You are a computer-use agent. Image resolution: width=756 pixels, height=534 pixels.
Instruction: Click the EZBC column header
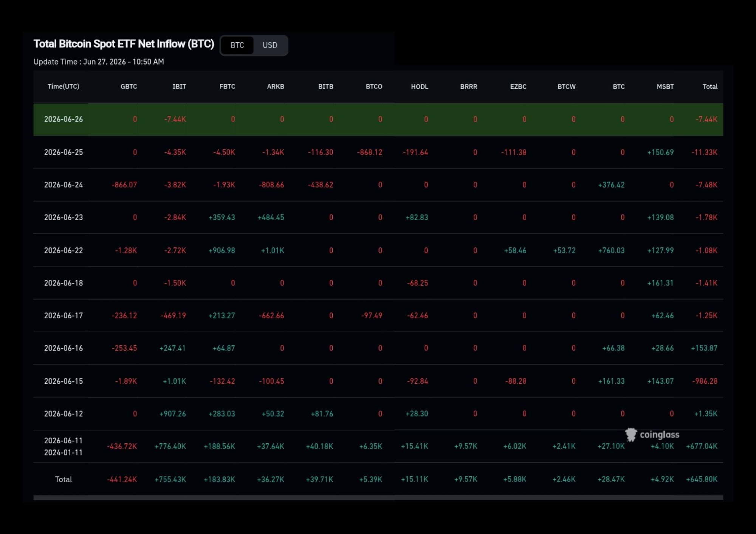(x=518, y=86)
